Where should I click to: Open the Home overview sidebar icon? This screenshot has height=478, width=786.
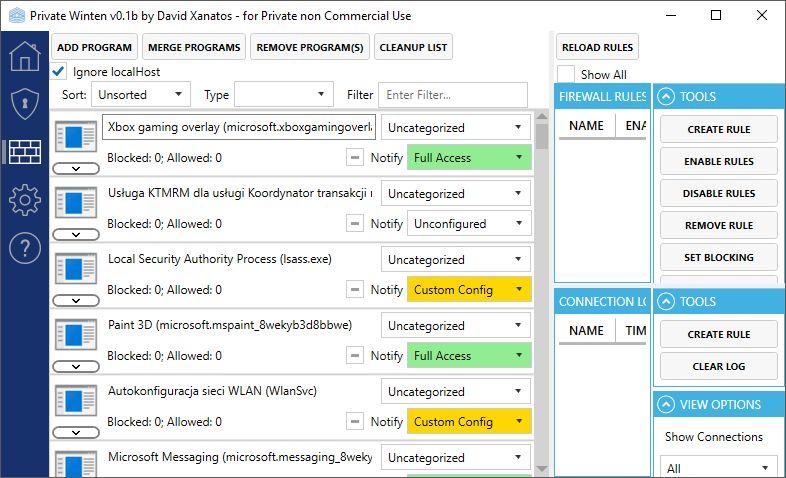pos(24,56)
